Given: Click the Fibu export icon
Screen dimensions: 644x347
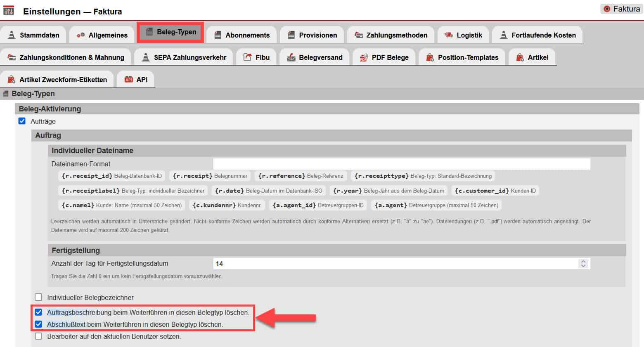Looking at the screenshot, I should tap(247, 57).
